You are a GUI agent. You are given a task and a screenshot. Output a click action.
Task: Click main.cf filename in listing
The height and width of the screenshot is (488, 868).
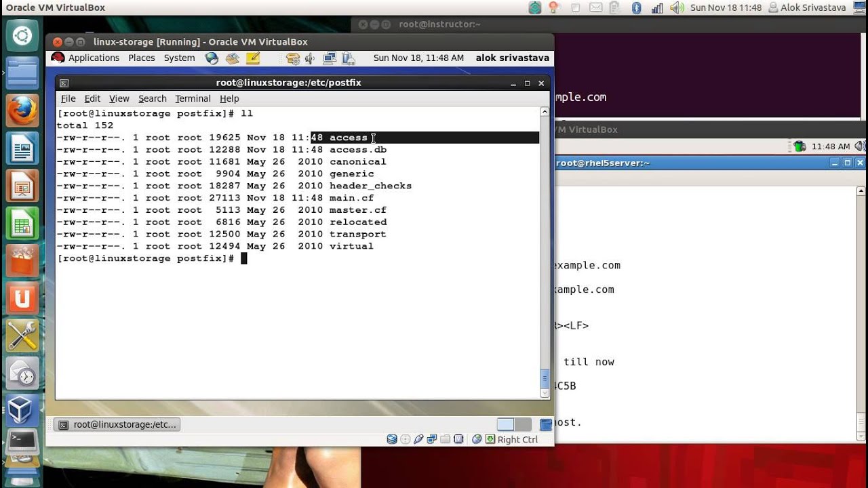351,198
